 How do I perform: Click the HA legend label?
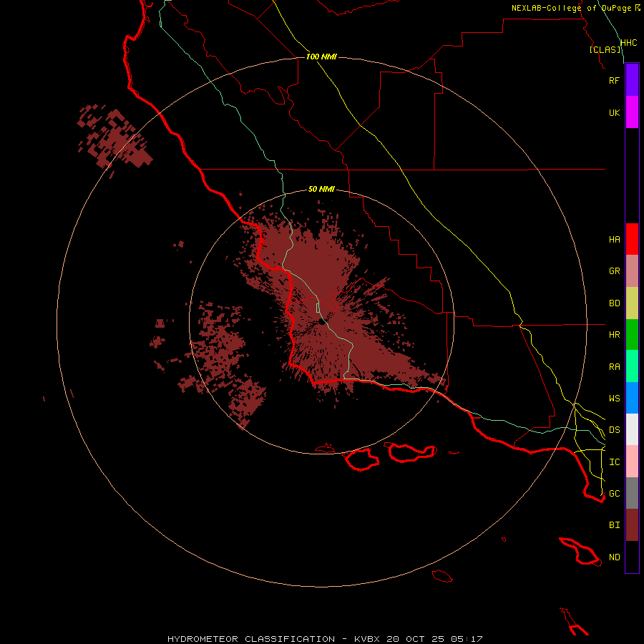(614, 240)
